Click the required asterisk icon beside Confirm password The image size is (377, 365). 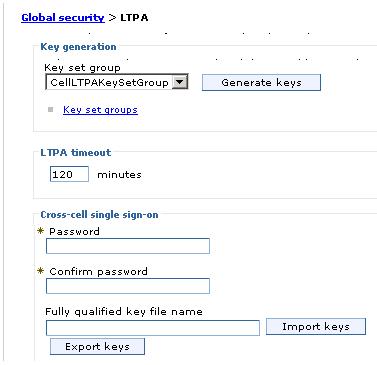(x=41, y=271)
